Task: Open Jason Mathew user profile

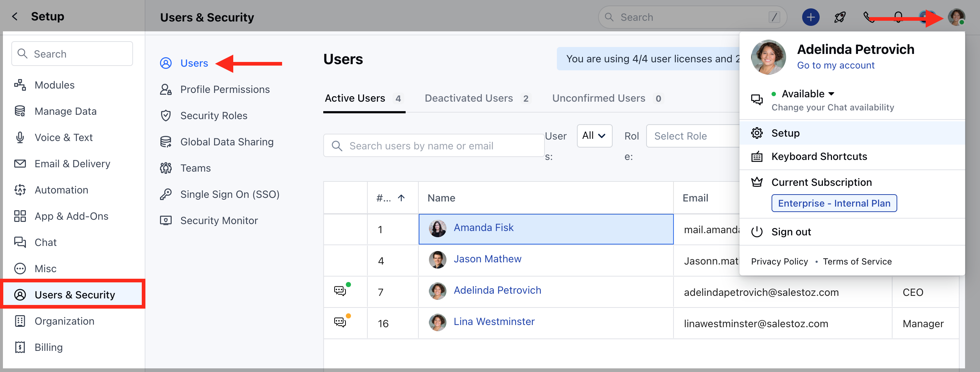Action: pyautogui.click(x=487, y=259)
